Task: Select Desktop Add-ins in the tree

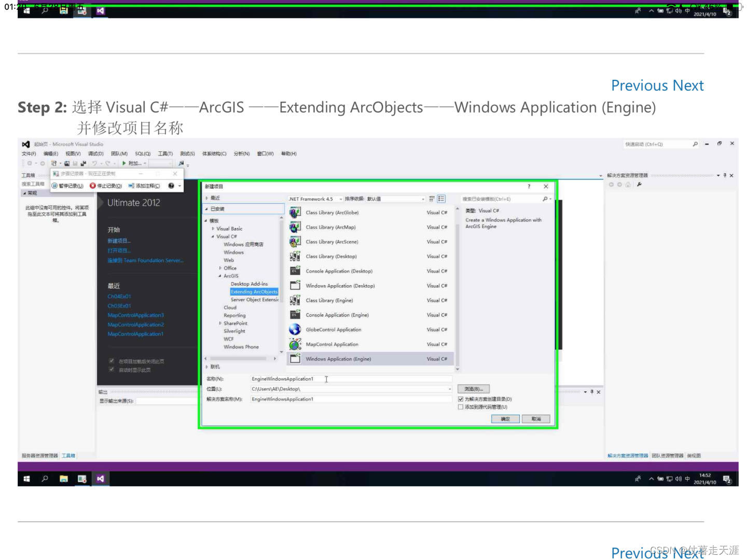Action: click(x=249, y=284)
